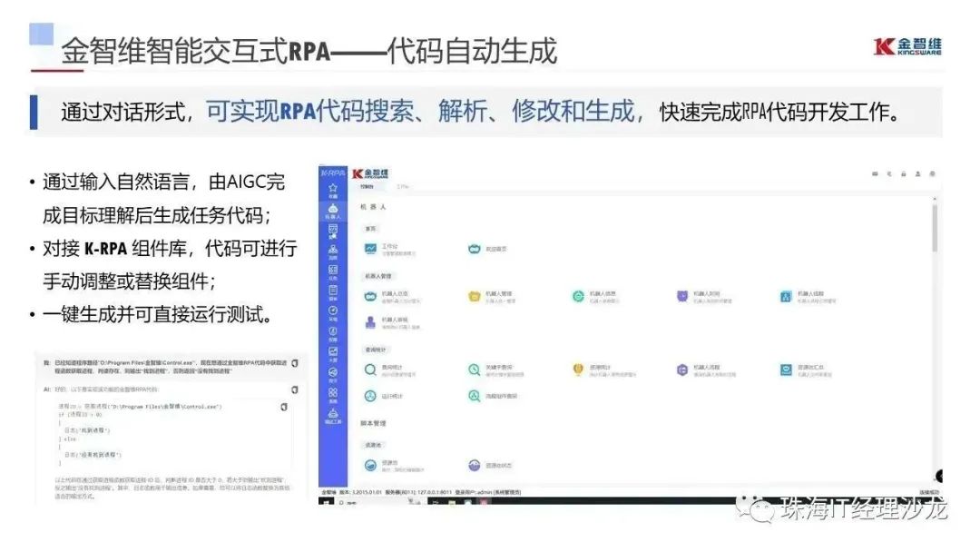This screenshot has height=552, width=980.
Task: Switch to the 控制台 tab
Action: pos(367,186)
